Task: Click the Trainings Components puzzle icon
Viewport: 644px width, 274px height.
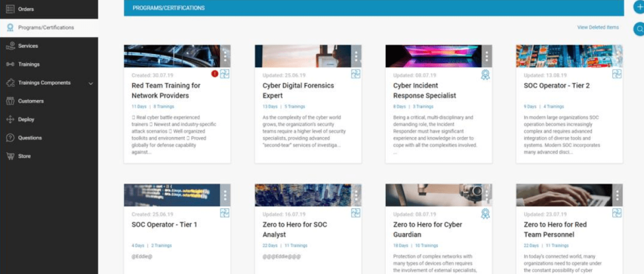Action: click(10, 83)
